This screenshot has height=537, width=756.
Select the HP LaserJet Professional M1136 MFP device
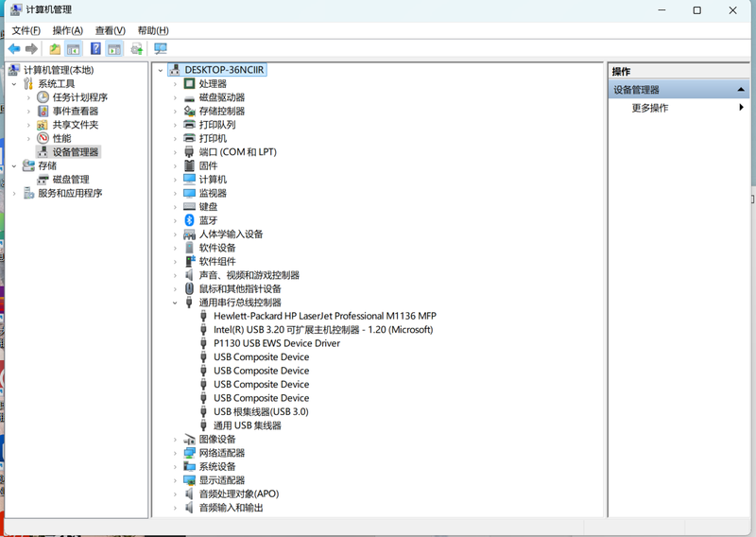click(324, 316)
